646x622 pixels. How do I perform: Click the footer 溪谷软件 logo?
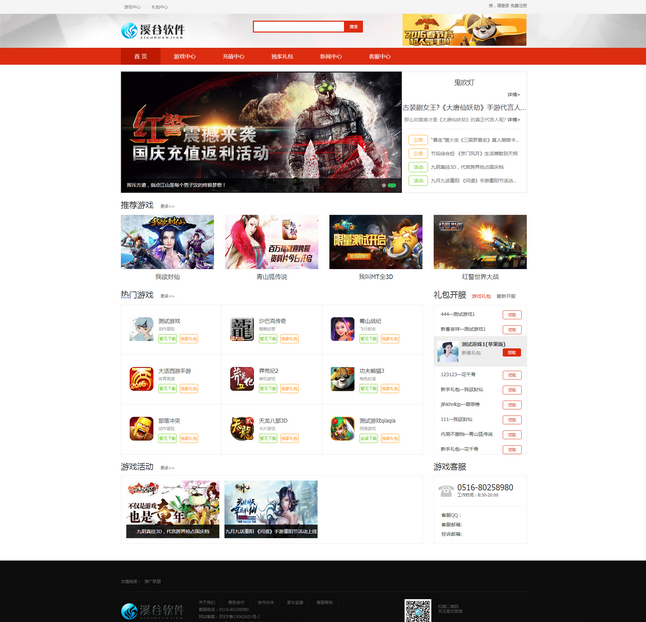(x=153, y=611)
